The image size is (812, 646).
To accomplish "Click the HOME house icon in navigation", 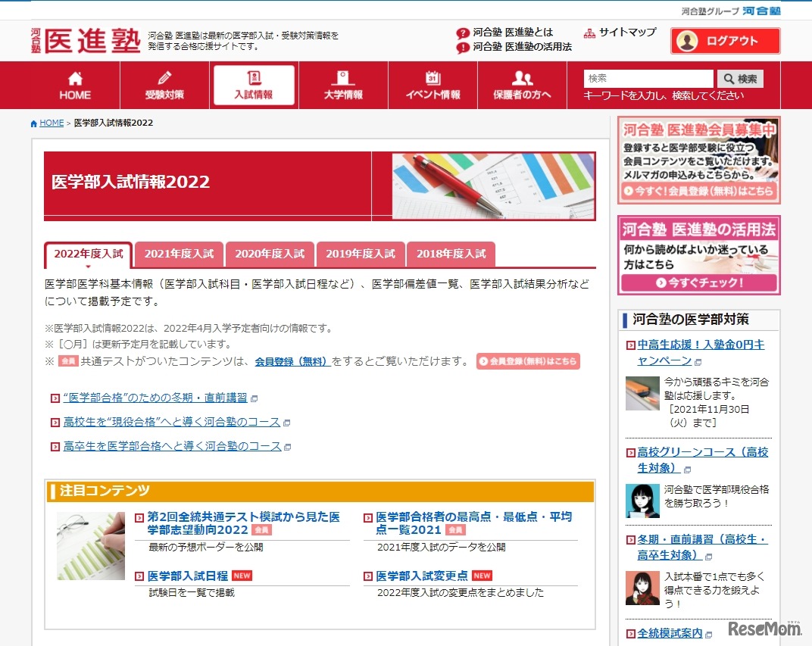I will click(x=75, y=78).
